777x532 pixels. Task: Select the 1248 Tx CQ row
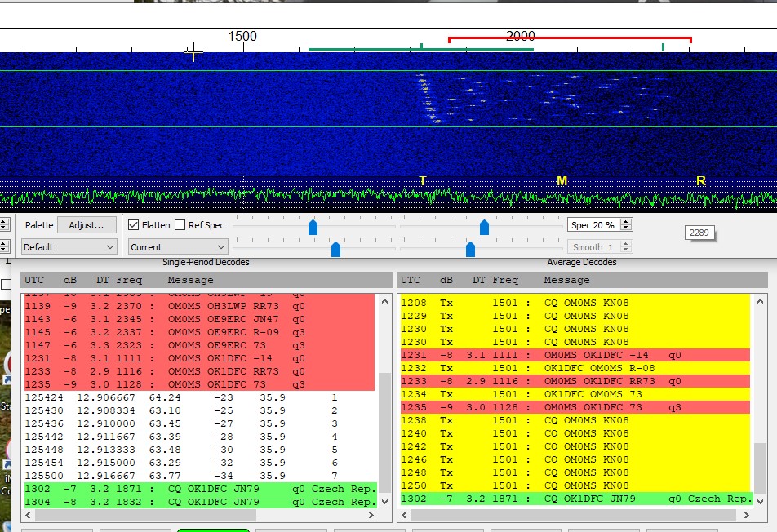(575, 472)
